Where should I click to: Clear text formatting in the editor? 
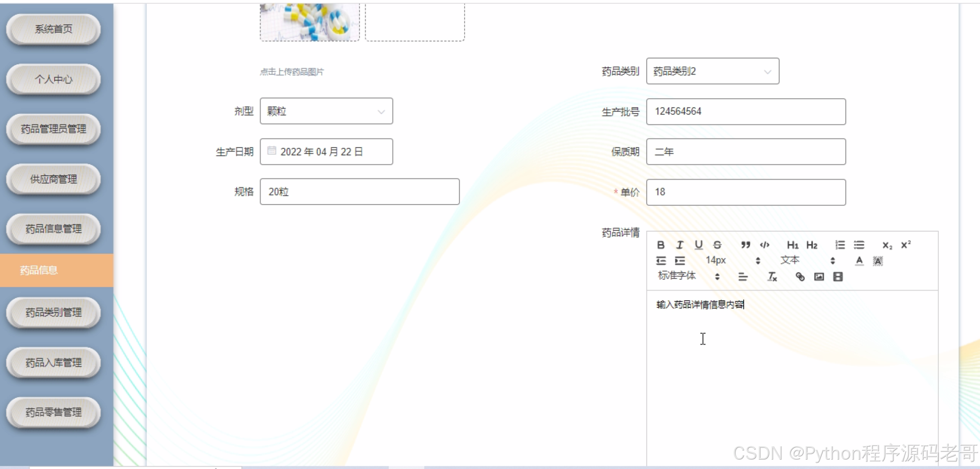tap(772, 277)
